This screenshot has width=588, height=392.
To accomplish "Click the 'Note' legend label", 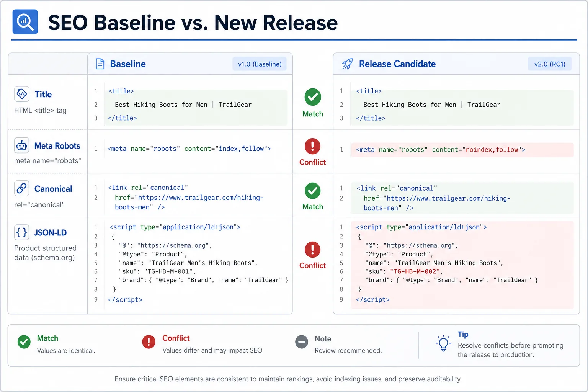I will tap(323, 339).
